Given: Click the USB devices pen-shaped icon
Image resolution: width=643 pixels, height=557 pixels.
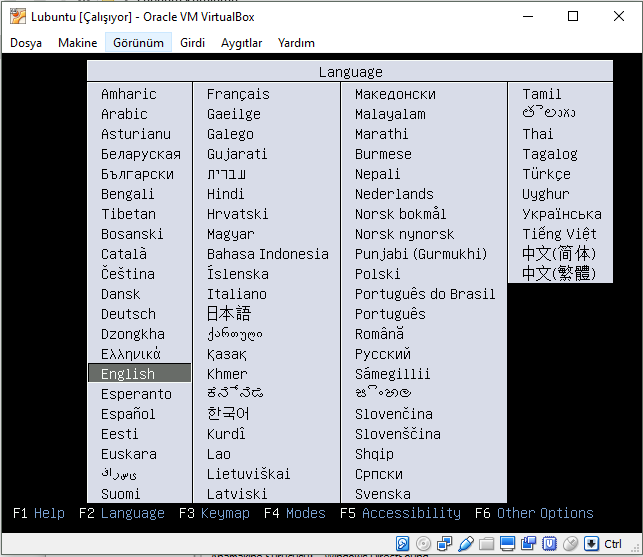Looking at the screenshot, I should point(465,544).
